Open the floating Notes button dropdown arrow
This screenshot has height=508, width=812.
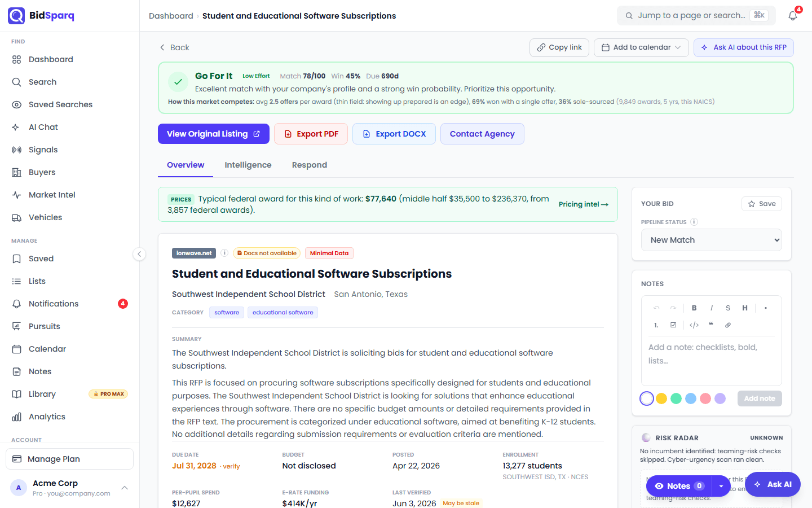point(721,486)
